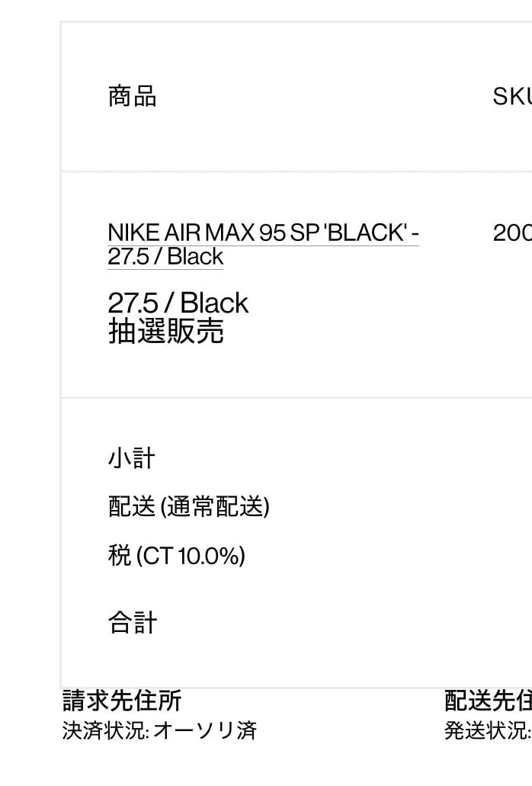Click the 小計 subtotal row label
Viewport: 532px width, 786px height.
[x=130, y=458]
